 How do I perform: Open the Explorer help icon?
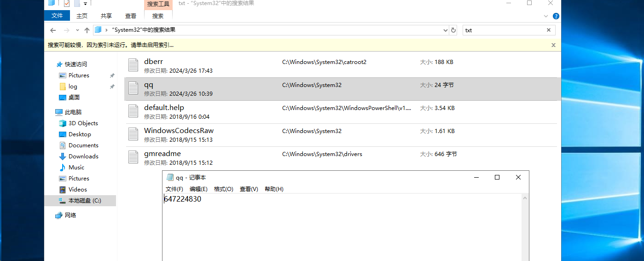[x=556, y=16]
